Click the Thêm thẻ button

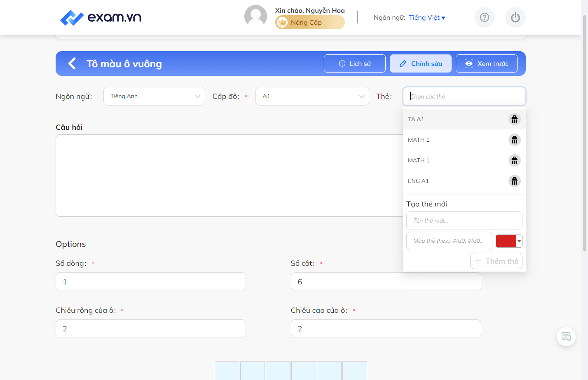(496, 261)
